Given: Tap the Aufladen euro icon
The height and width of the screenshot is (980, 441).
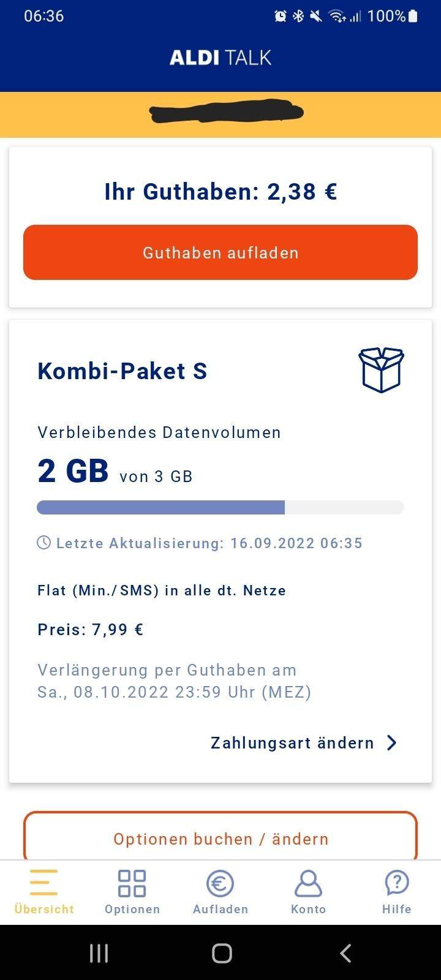Looking at the screenshot, I should click(x=220, y=883).
